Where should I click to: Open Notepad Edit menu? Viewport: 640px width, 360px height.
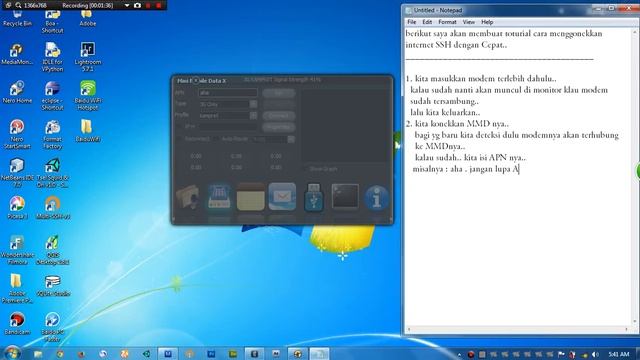(x=427, y=22)
